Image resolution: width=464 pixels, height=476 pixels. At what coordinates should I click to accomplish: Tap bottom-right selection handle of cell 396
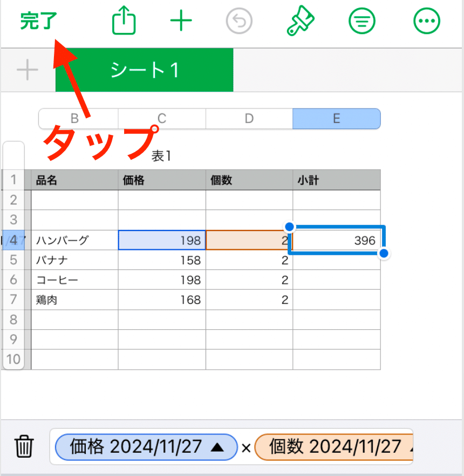[x=384, y=253]
